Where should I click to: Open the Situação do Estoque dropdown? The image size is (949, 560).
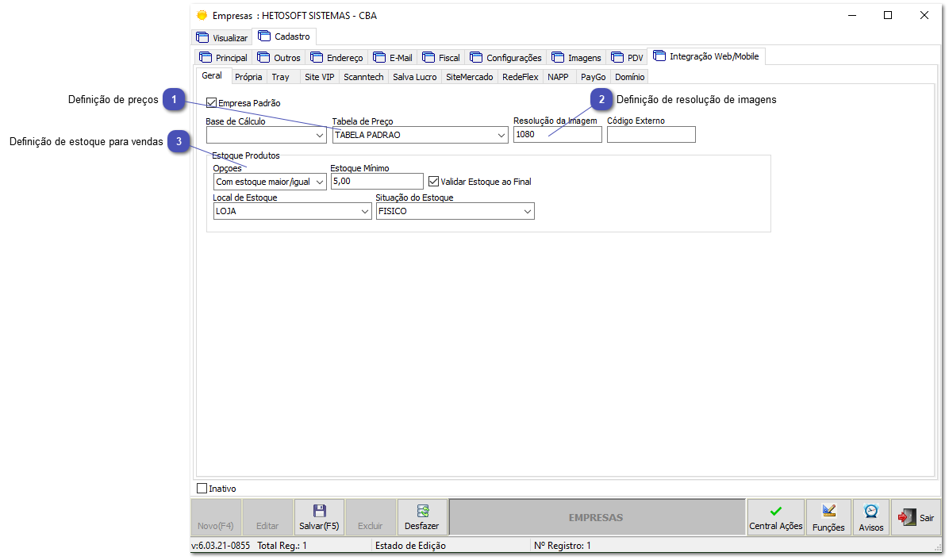pyautogui.click(x=526, y=210)
